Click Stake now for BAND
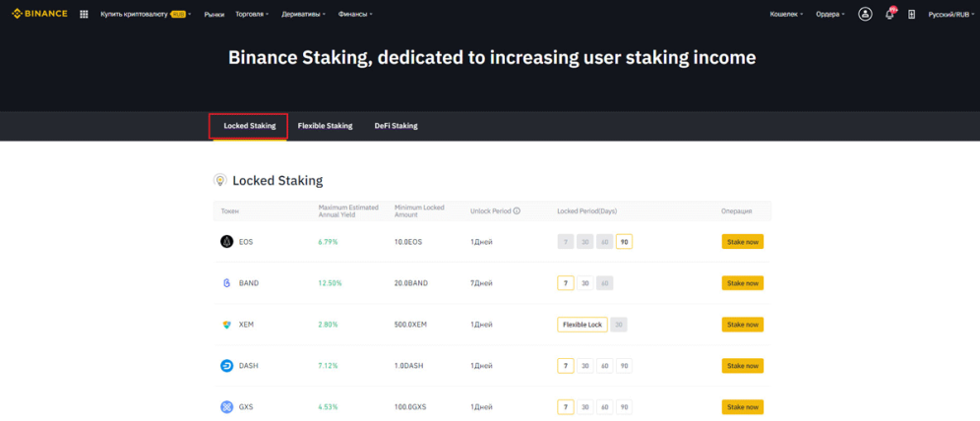This screenshot has width=980, height=421. [743, 283]
